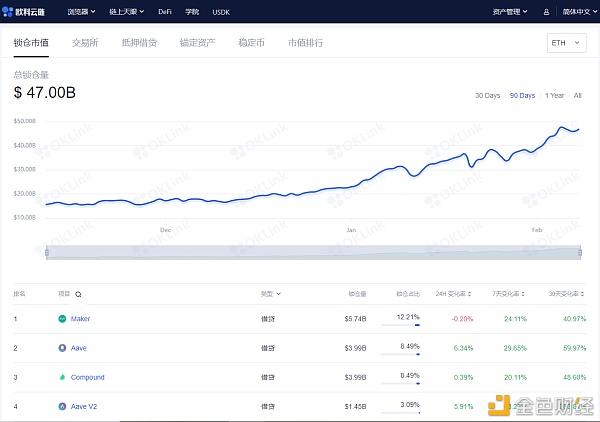Open the language dropdown in the top bar
600x422 pixels.
pos(579,12)
